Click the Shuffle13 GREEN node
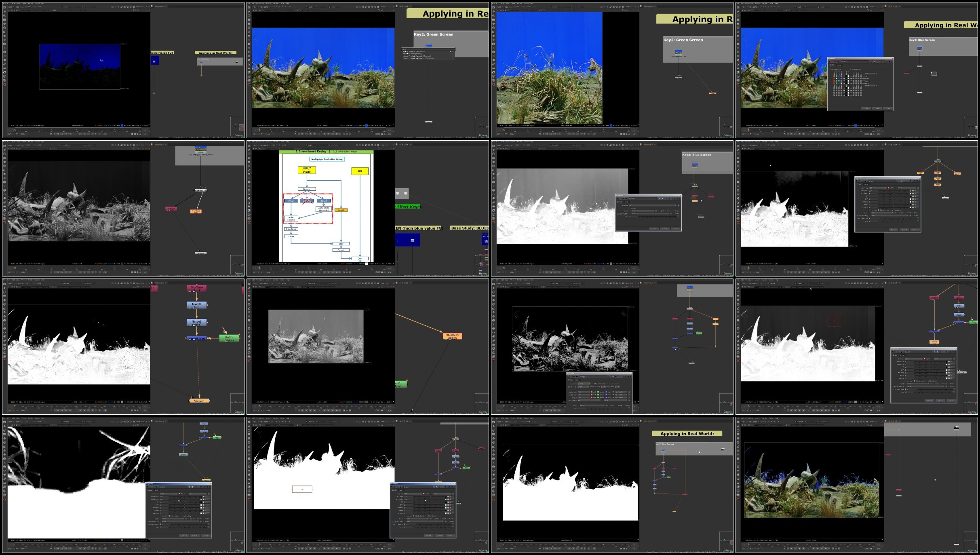 [452, 336]
